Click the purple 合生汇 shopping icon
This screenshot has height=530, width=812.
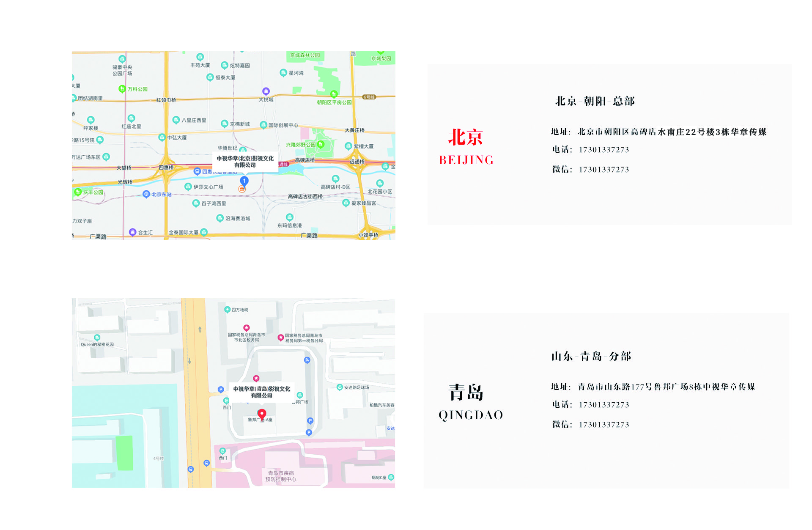(x=132, y=232)
